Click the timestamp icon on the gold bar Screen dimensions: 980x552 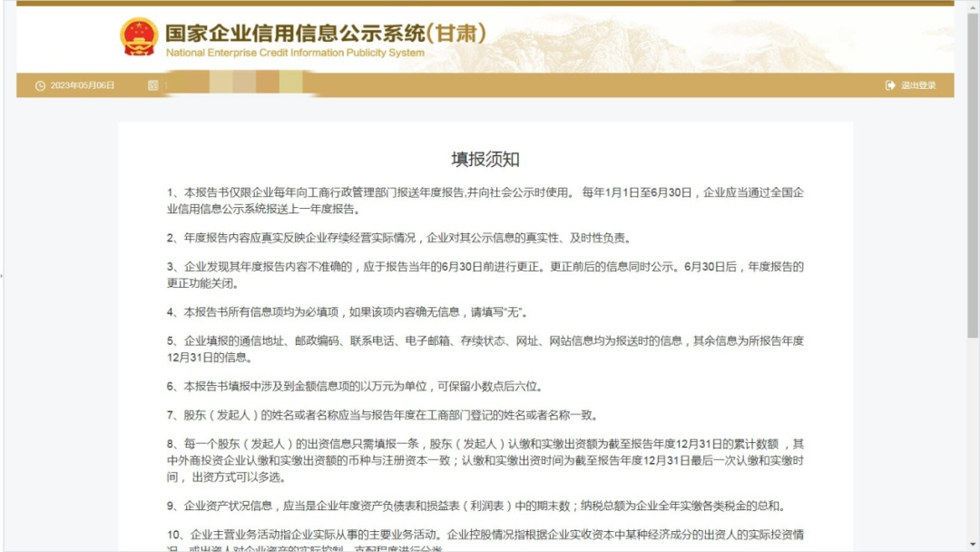pyautogui.click(x=38, y=86)
